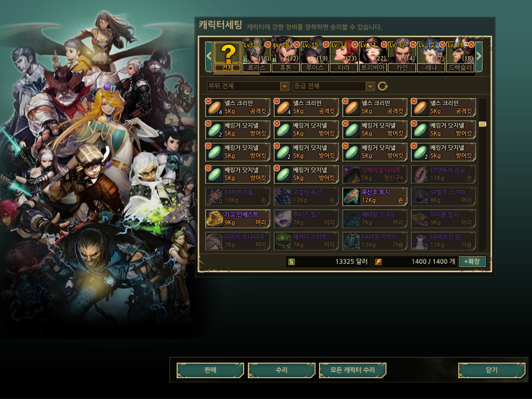Click the EP맹독의 손끝 hand item

pos(443,174)
